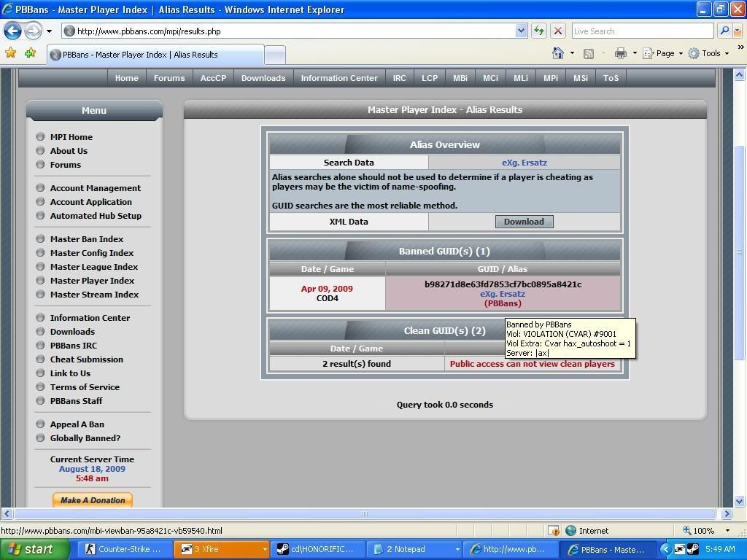The height and width of the screenshot is (560, 747).
Task: Click the RSS feeds toolbar icon
Action: tap(589, 54)
